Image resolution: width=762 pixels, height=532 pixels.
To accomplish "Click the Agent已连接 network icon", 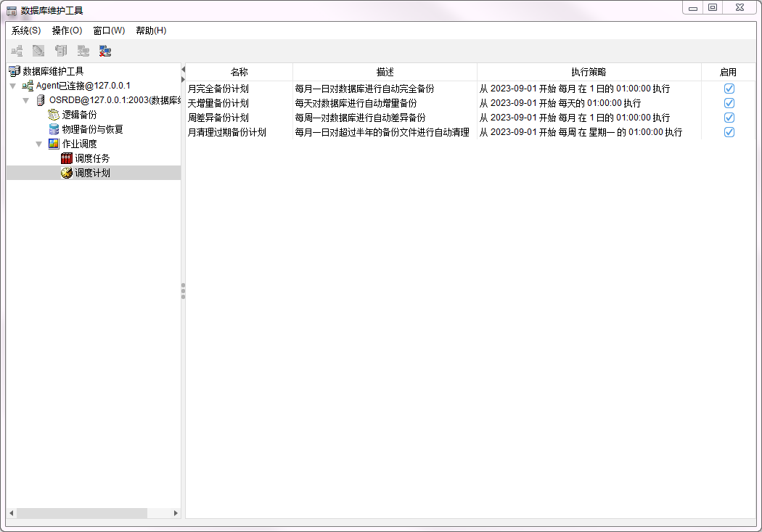I will [28, 86].
